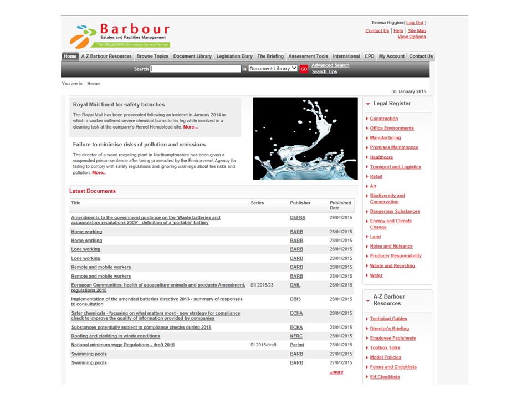The image size is (532, 399).
Task: Go to the My Account tab
Action: pos(392,57)
